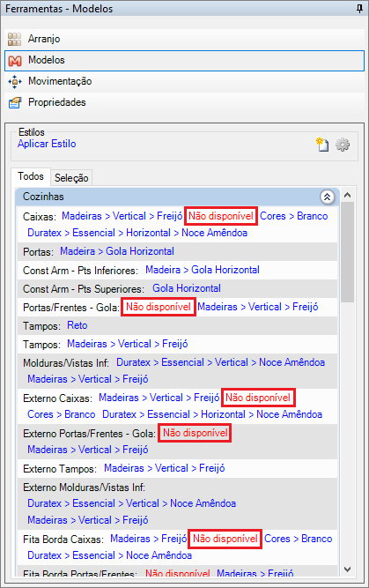Open the Modelos section
The width and height of the screenshot is (369, 588).
coord(184,60)
